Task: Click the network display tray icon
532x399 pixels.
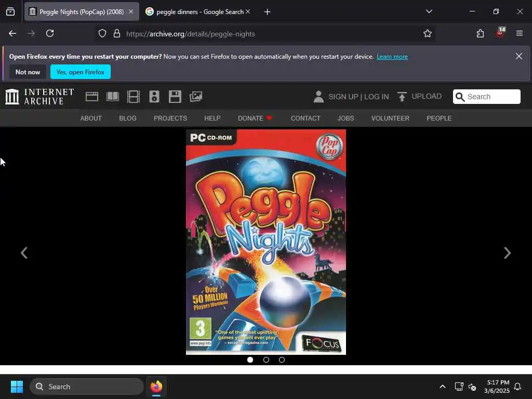Action: pyautogui.click(x=459, y=387)
